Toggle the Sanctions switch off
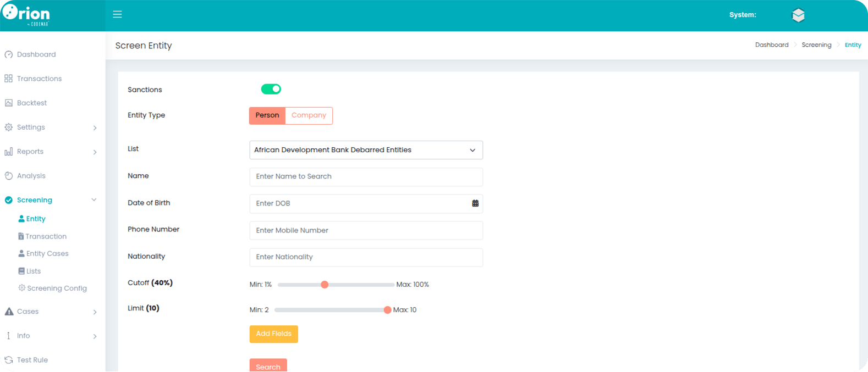The image size is (868, 372). [271, 89]
